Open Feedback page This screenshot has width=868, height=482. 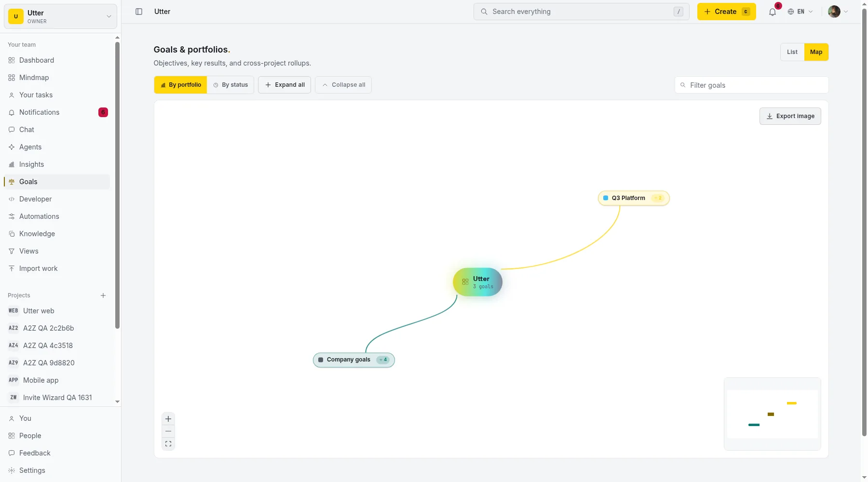57,453
